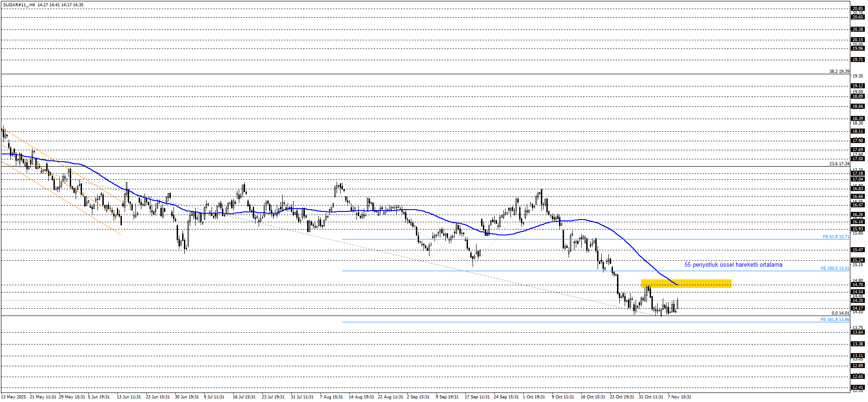Click the 12.41 price tag on axis
The height and width of the screenshot is (402, 868).
[x=858, y=388]
